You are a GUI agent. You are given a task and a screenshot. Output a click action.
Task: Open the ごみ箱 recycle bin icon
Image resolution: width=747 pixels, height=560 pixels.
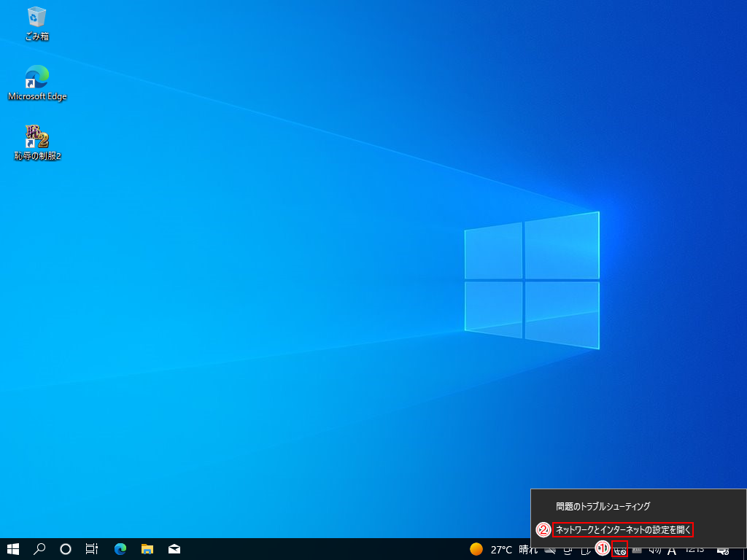pyautogui.click(x=37, y=24)
